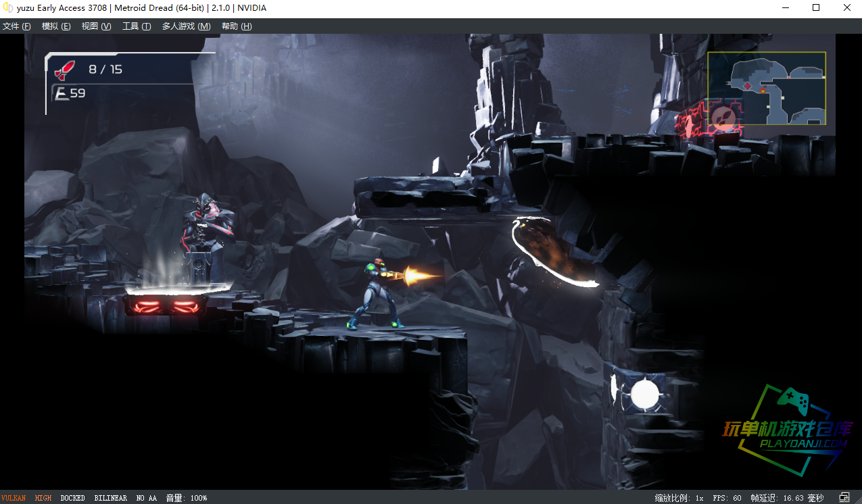Click the red glowing save station platform
This screenshot has height=504, width=862.
[166, 305]
